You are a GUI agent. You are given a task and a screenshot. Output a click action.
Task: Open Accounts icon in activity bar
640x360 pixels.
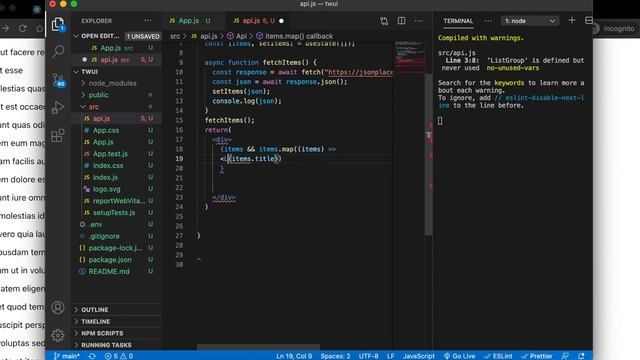58,307
